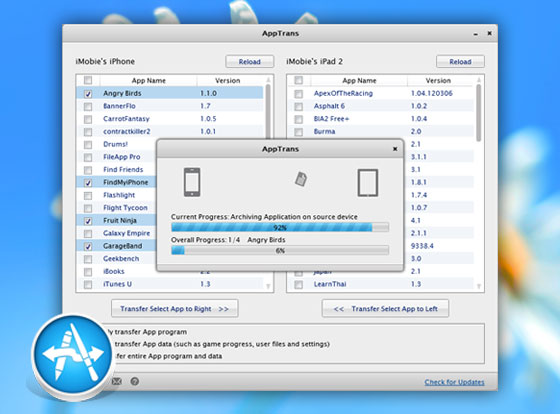Check the Flashlight checkbox
The width and height of the screenshot is (560, 414).
click(88, 196)
